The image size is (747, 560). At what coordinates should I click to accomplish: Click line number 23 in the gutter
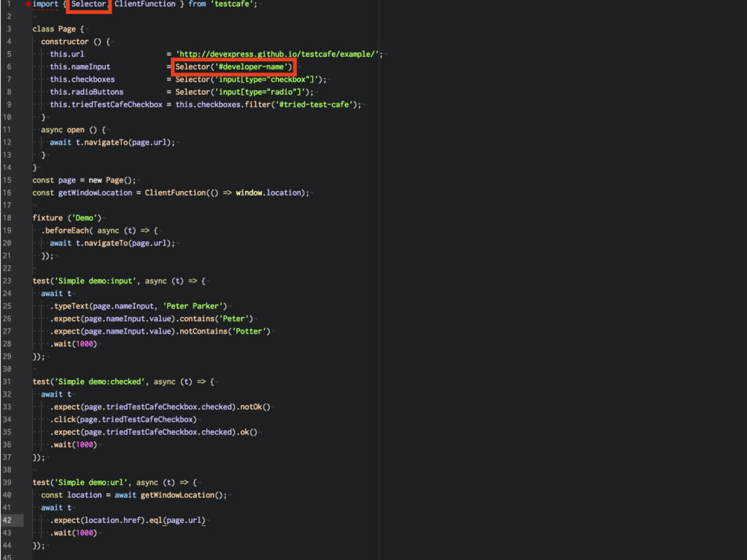pos(7,281)
